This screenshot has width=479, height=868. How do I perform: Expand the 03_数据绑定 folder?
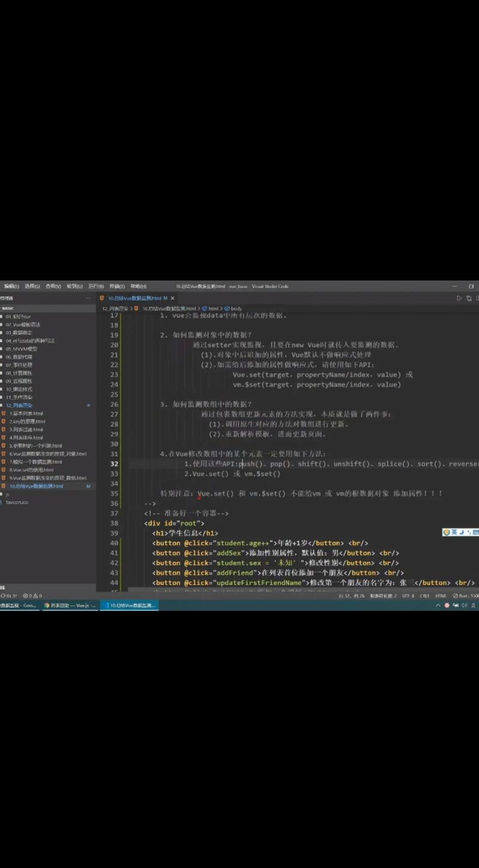pyautogui.click(x=19, y=333)
